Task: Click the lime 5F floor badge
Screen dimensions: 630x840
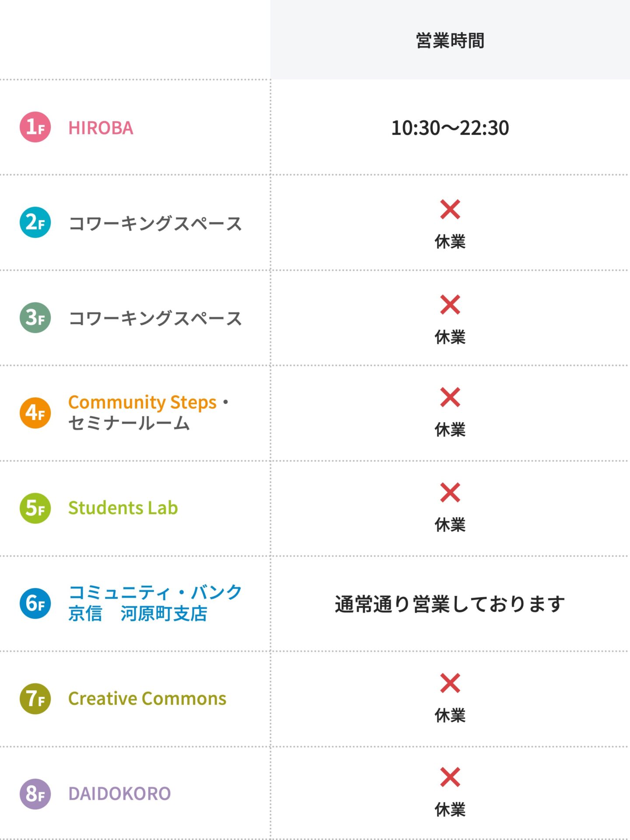Action: coord(35,508)
